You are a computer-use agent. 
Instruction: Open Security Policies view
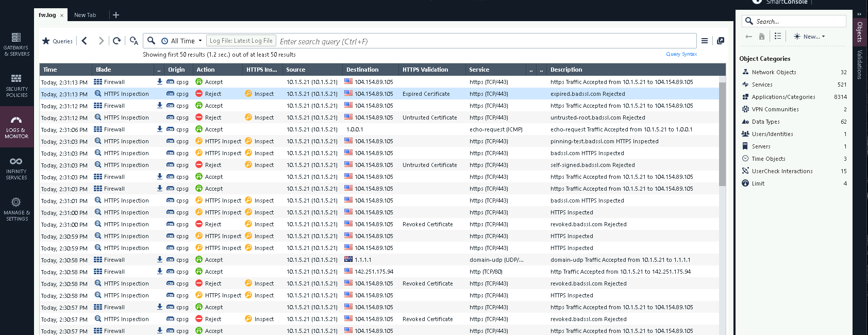16,86
